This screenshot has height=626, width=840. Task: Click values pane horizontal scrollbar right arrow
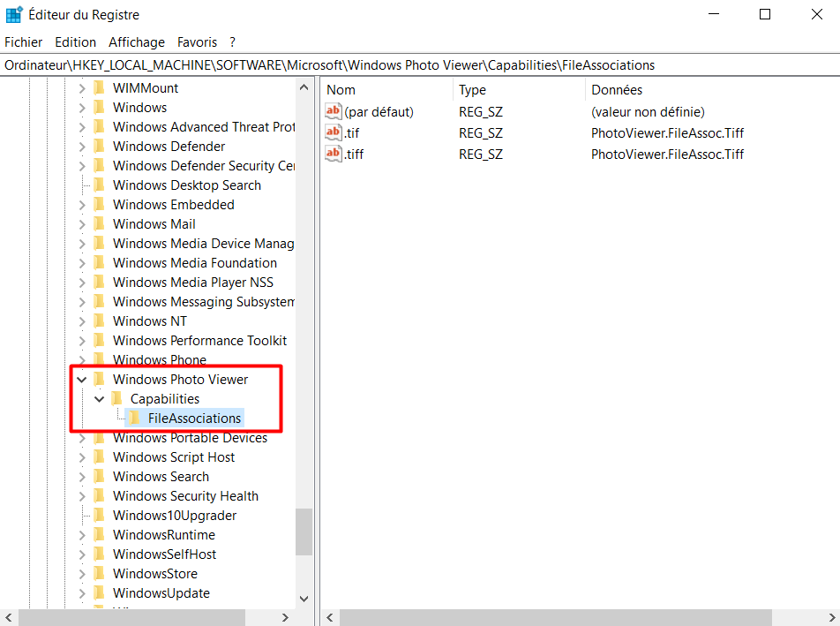click(x=832, y=617)
